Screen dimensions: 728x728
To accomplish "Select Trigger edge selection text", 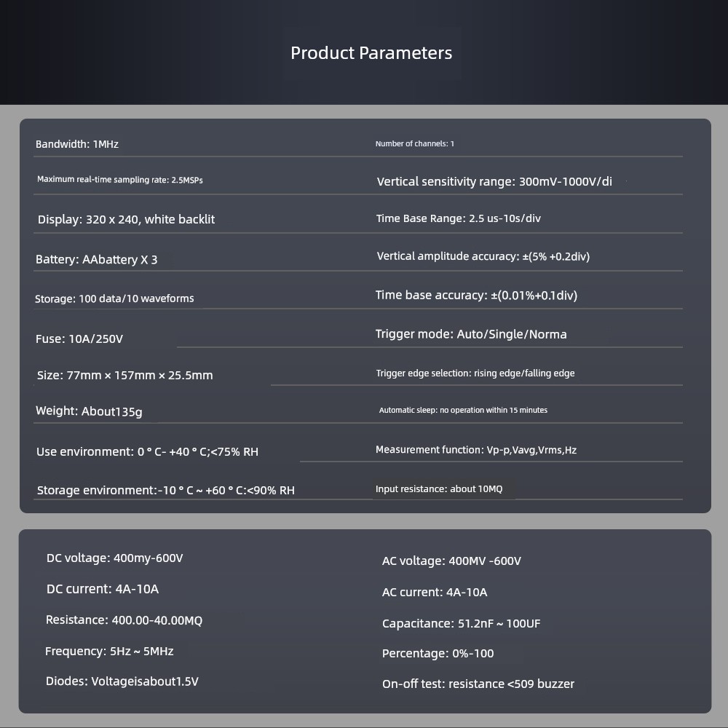I will click(x=475, y=373).
